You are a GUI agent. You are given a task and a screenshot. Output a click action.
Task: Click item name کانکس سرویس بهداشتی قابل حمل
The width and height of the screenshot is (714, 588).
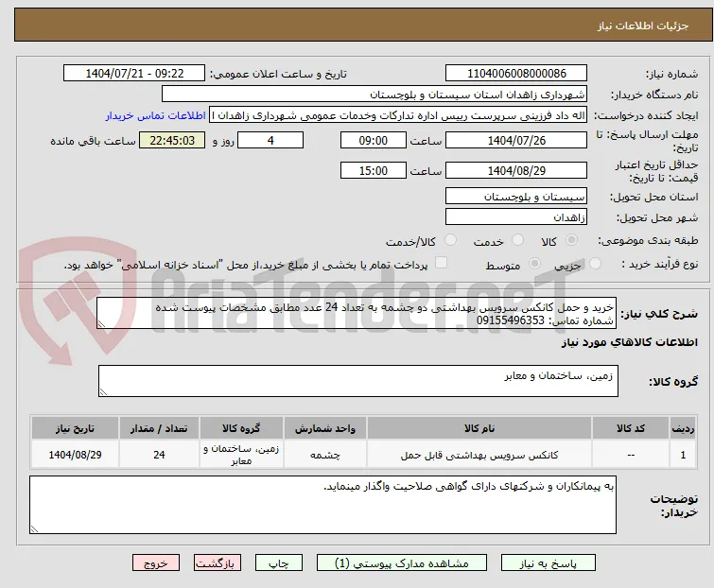[479, 455]
